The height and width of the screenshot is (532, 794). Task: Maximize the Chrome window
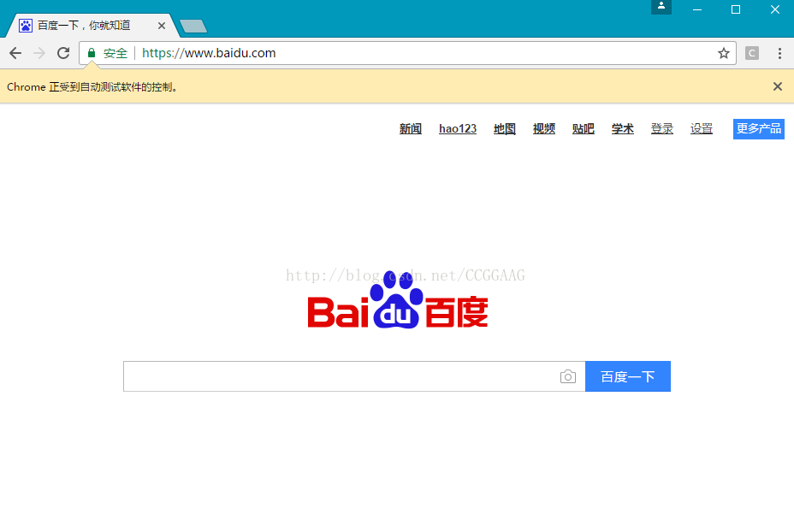(x=736, y=9)
